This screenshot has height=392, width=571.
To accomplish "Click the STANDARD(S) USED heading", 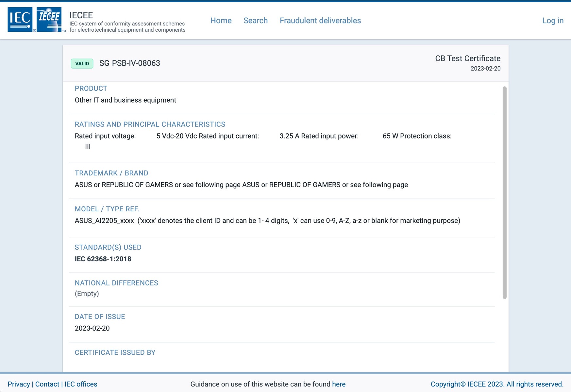I will point(108,247).
